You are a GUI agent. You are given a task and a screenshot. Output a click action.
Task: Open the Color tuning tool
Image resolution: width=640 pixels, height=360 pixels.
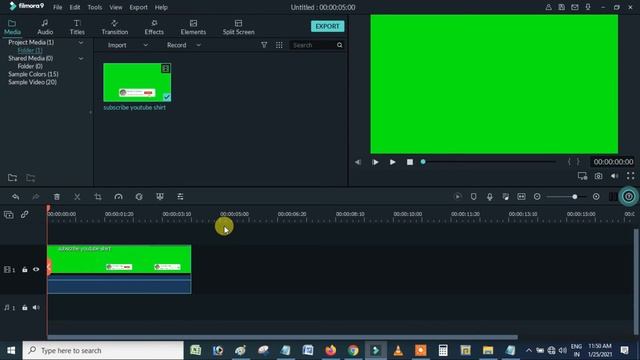139,197
